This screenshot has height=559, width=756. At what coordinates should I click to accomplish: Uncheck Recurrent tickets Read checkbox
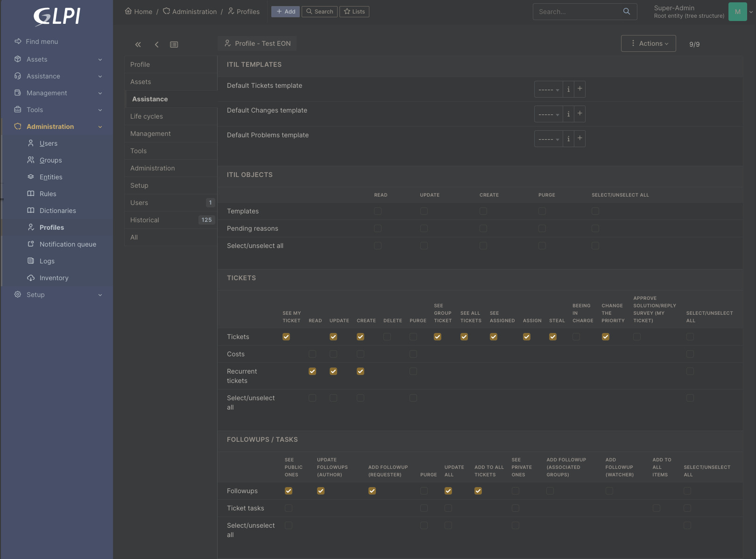coord(312,371)
